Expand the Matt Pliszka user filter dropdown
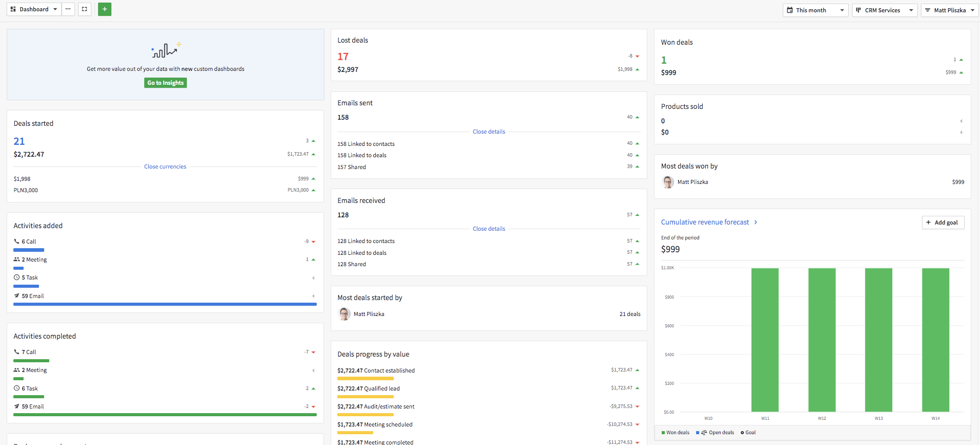Screen dimensions: 980x445 (949, 10)
